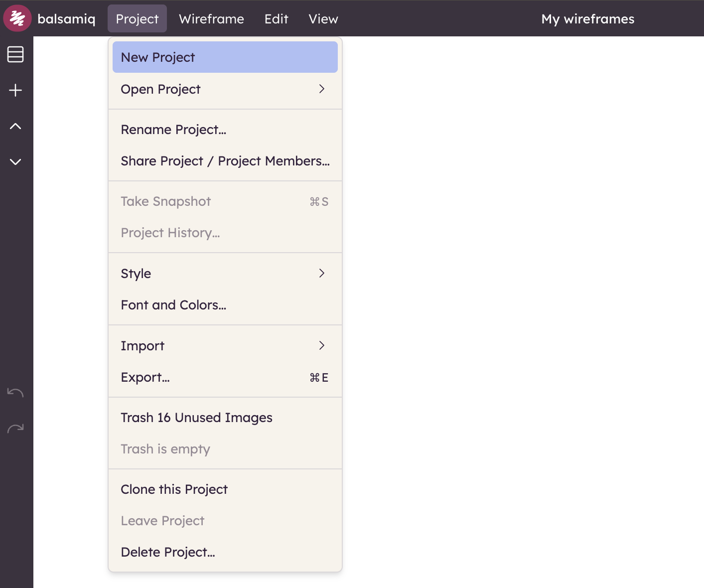The width and height of the screenshot is (704, 588).
Task: Go to previous wireframe with up chevron
Action: click(15, 126)
